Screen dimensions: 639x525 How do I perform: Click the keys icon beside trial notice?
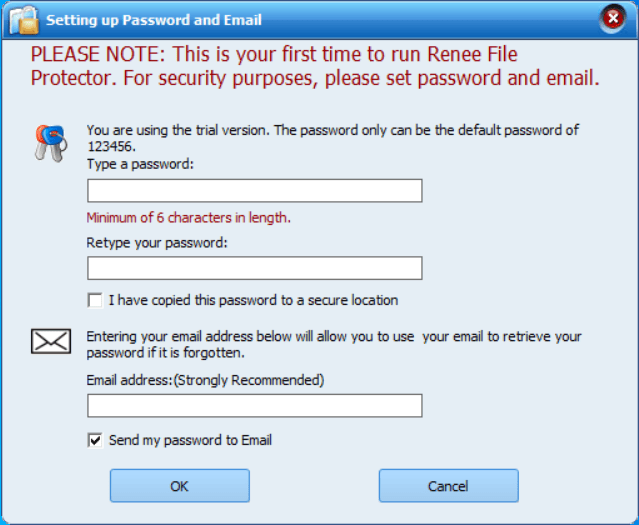[51, 143]
